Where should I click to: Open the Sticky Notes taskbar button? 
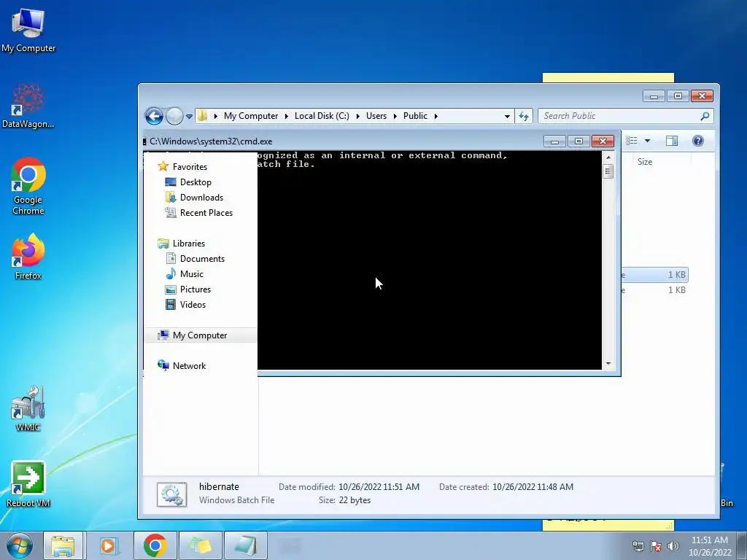click(x=200, y=545)
